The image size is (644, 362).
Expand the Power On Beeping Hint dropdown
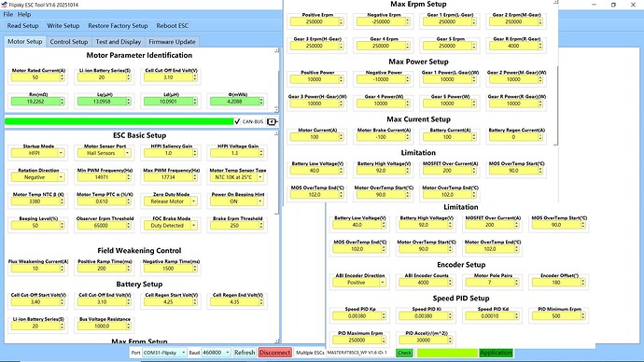pos(260,202)
